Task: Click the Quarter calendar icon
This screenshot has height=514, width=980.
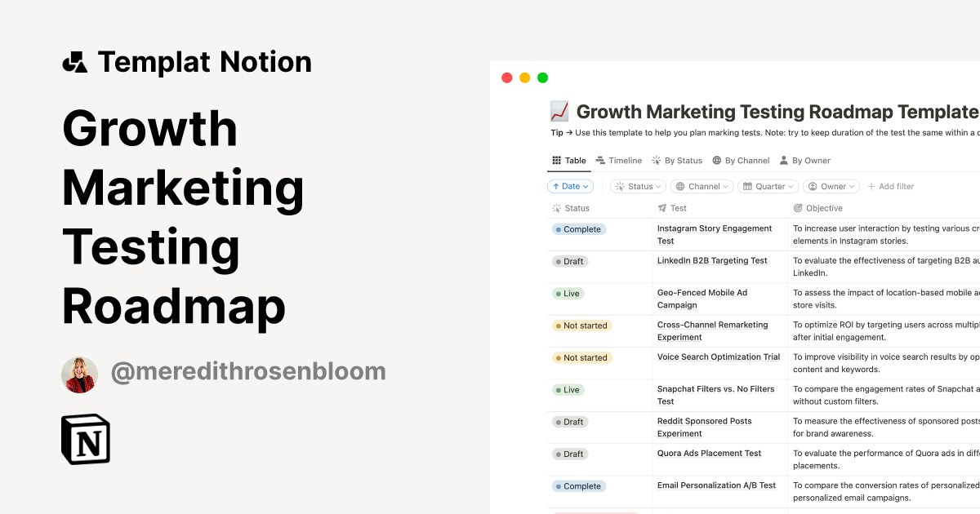Action: tap(748, 186)
